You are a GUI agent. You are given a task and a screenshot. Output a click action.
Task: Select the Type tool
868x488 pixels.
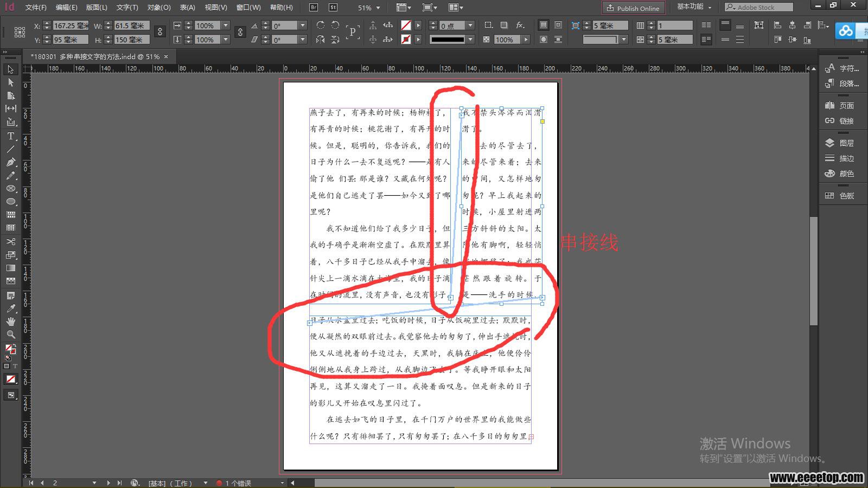coord(10,136)
